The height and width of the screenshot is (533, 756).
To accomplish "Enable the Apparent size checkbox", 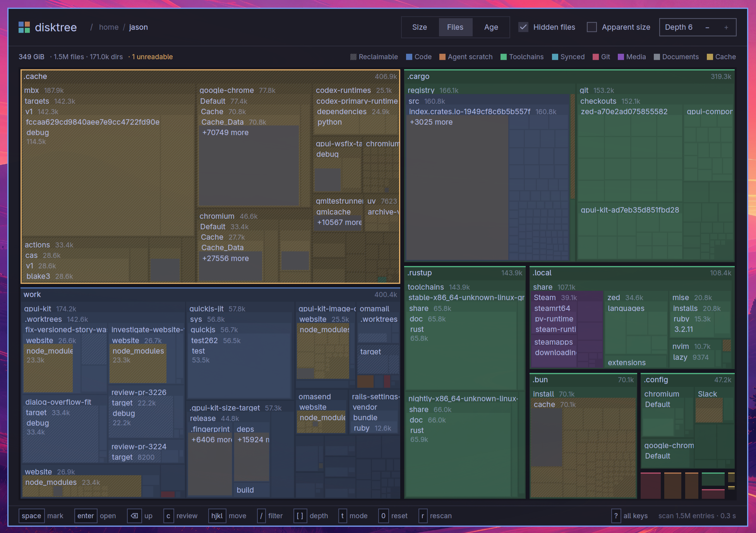I will pyautogui.click(x=592, y=27).
